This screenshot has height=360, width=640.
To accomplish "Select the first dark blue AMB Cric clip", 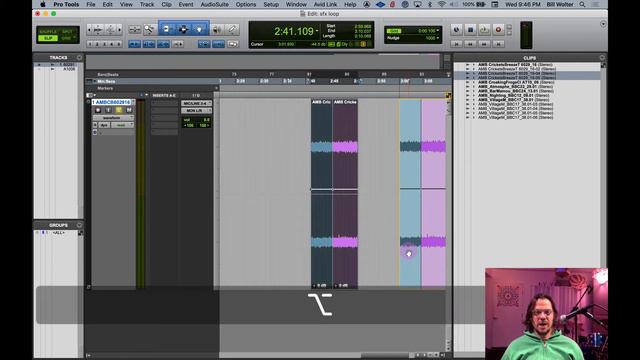I will tap(322, 193).
